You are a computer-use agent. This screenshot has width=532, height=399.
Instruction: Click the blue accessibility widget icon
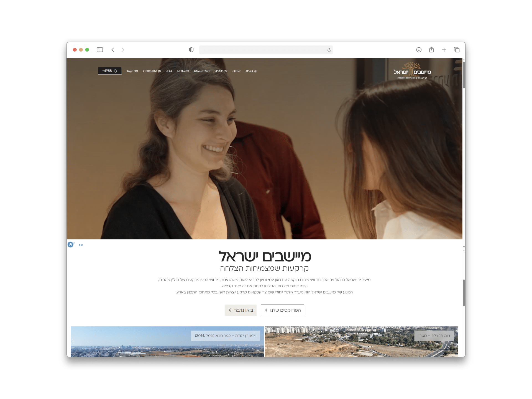point(71,245)
